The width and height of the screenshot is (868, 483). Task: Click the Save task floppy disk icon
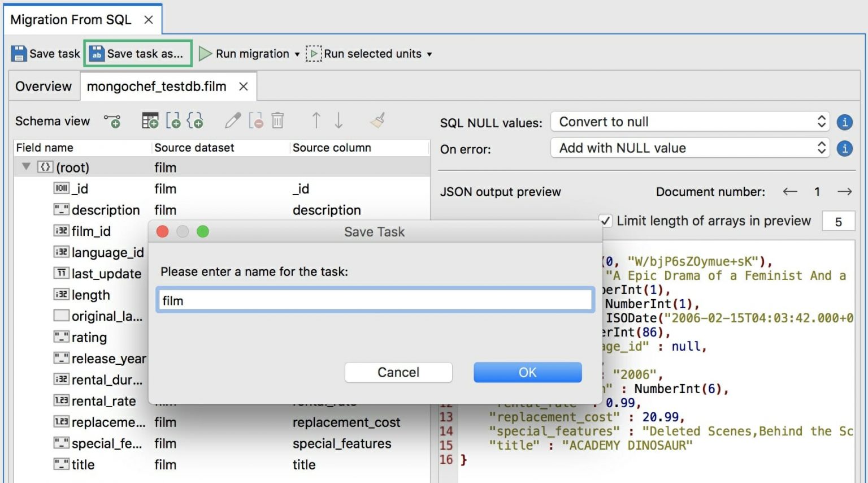(x=19, y=54)
